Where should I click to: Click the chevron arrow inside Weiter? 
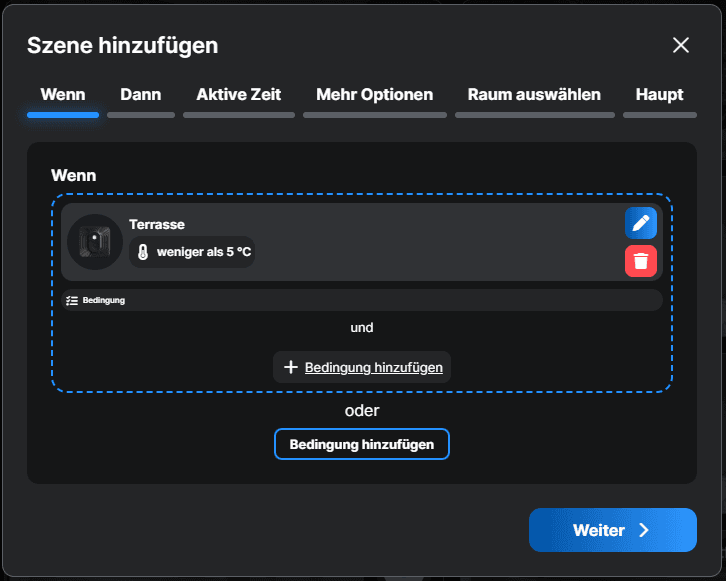click(644, 530)
